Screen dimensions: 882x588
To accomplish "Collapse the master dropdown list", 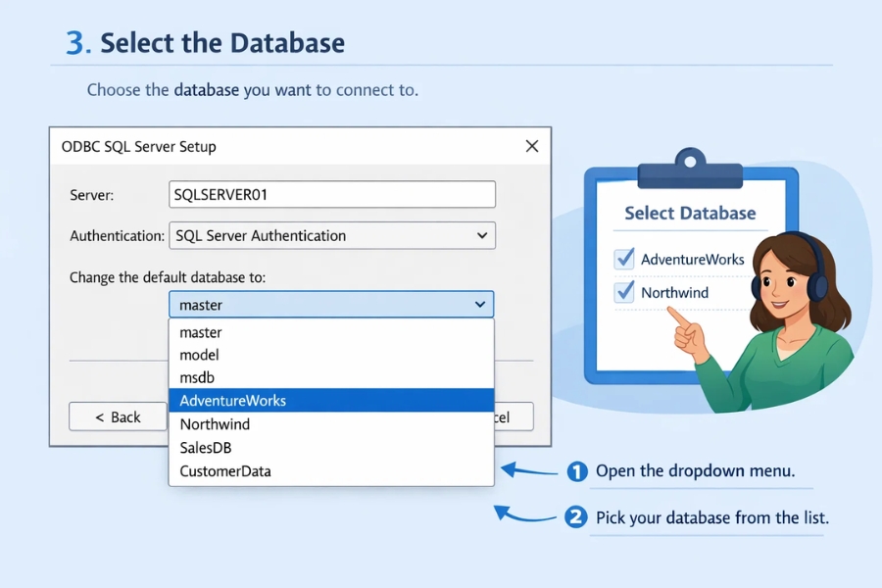I will (x=480, y=304).
